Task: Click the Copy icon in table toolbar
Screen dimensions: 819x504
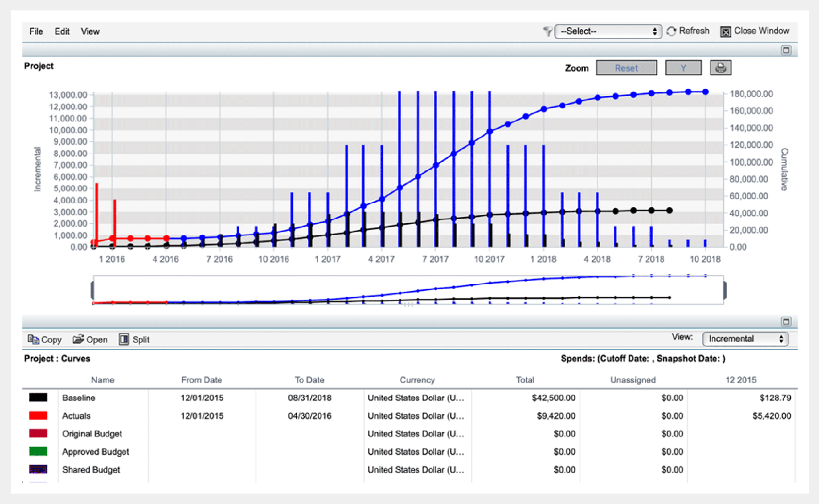Action: pos(33,339)
